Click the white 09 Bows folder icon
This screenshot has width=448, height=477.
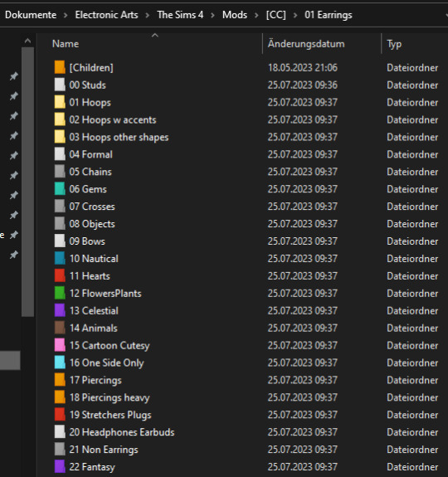pyautogui.click(x=60, y=241)
